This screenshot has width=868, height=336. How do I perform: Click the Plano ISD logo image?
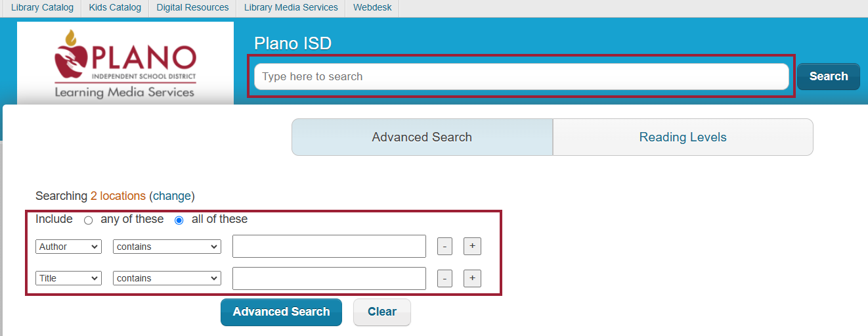click(125, 63)
